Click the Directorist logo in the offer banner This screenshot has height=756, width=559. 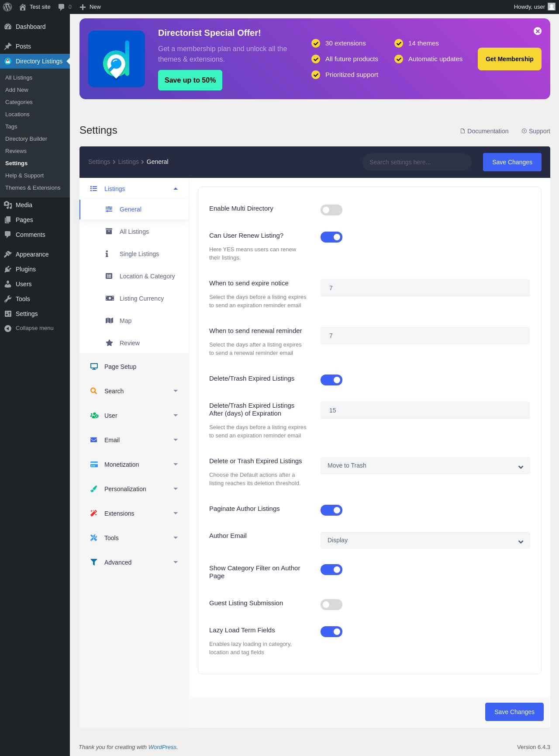click(117, 59)
